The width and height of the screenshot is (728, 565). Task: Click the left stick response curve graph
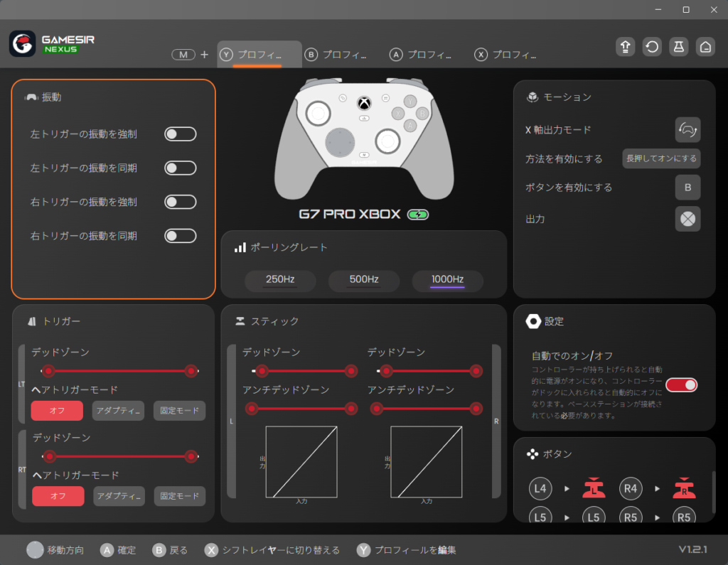click(301, 462)
